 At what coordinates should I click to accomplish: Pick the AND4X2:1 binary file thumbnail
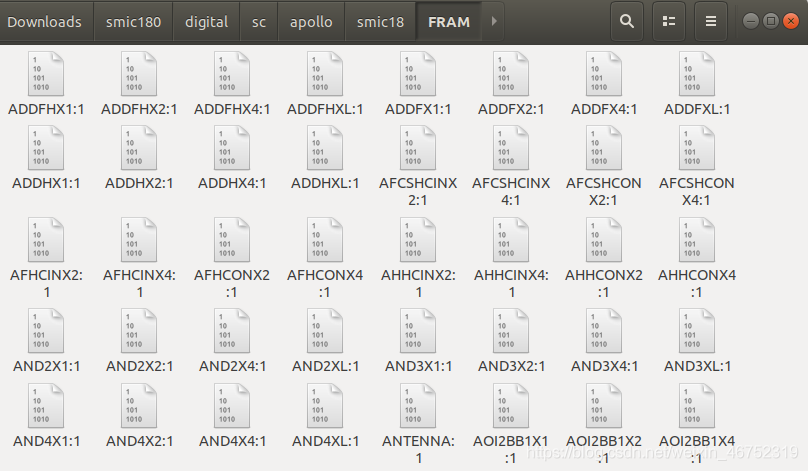139,406
